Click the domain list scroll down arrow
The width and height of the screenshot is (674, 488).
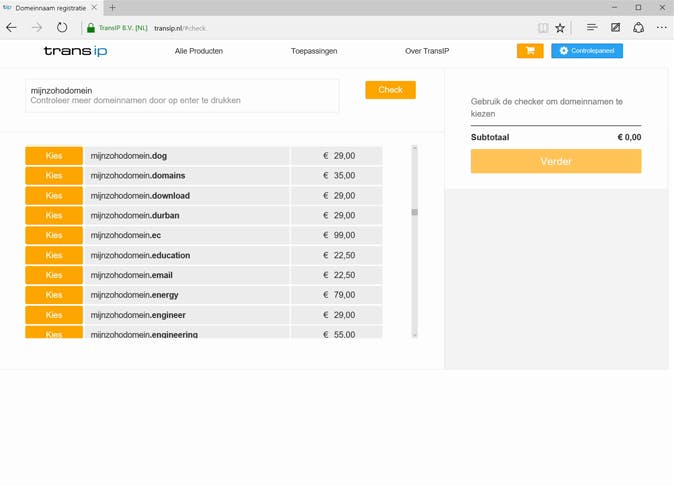click(414, 335)
